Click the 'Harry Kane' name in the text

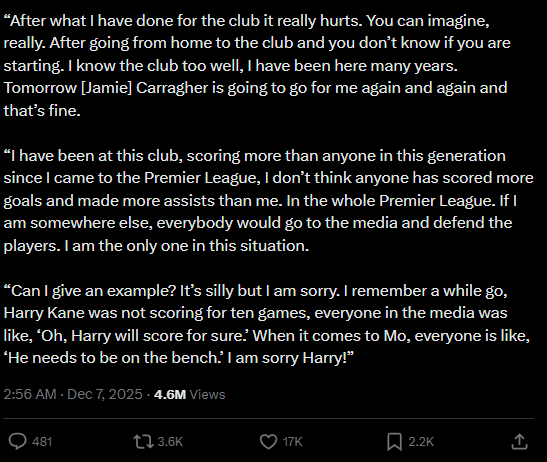point(44,313)
